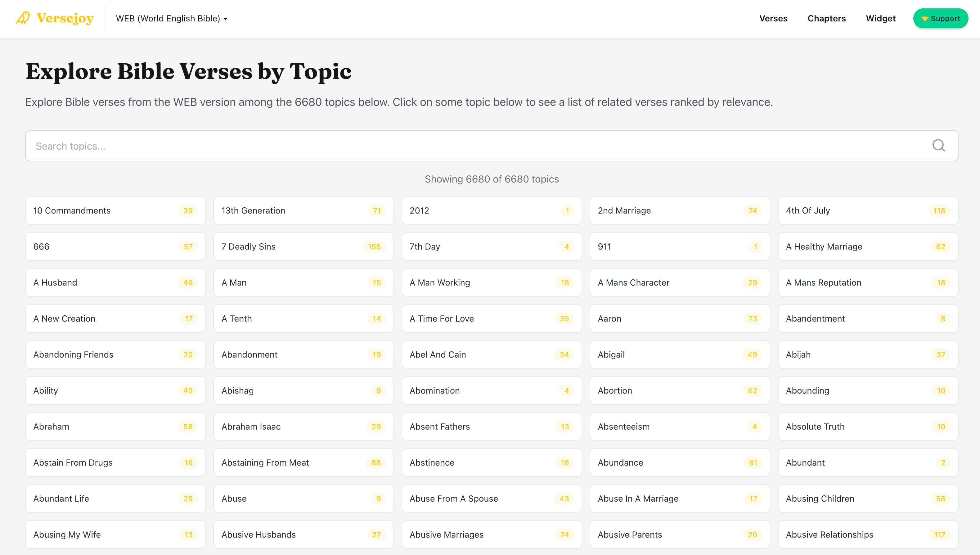The width and height of the screenshot is (980, 555).
Task: Switch to the Chapters section
Action: [x=826, y=18]
